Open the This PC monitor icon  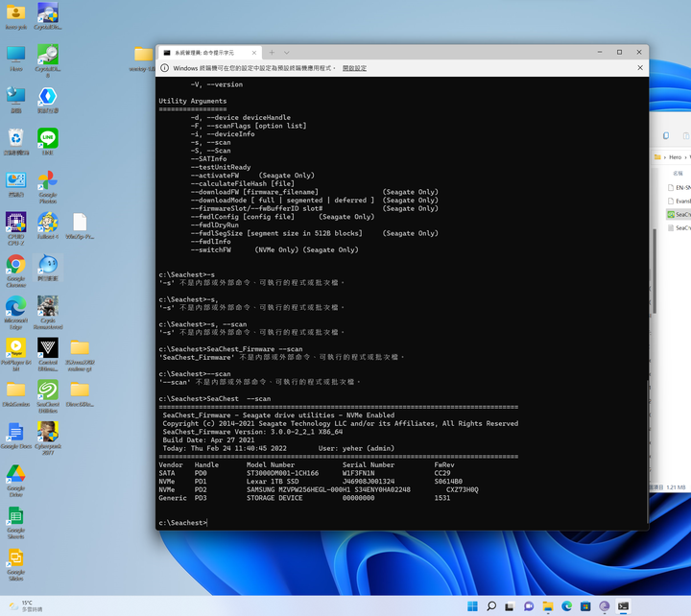[x=16, y=59]
